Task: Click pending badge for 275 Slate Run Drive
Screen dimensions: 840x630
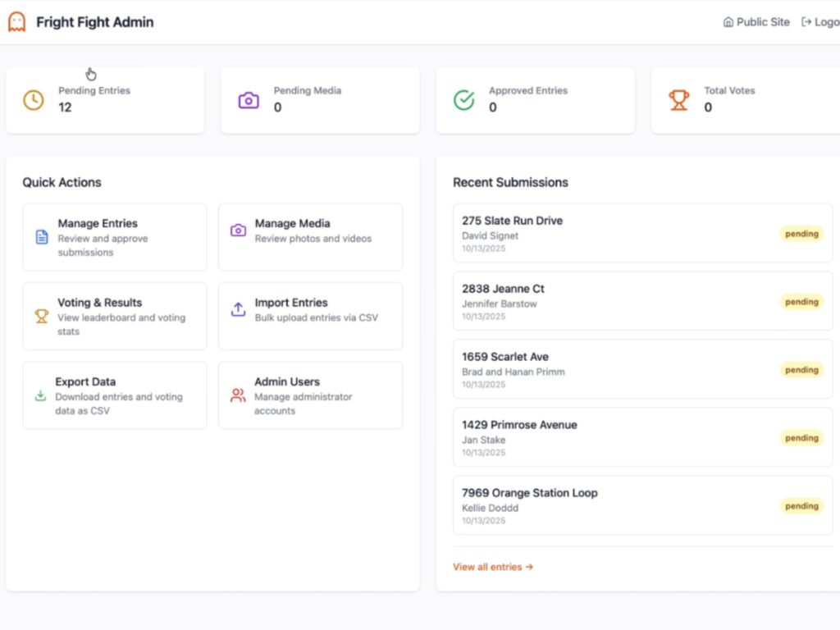Action: click(x=801, y=234)
